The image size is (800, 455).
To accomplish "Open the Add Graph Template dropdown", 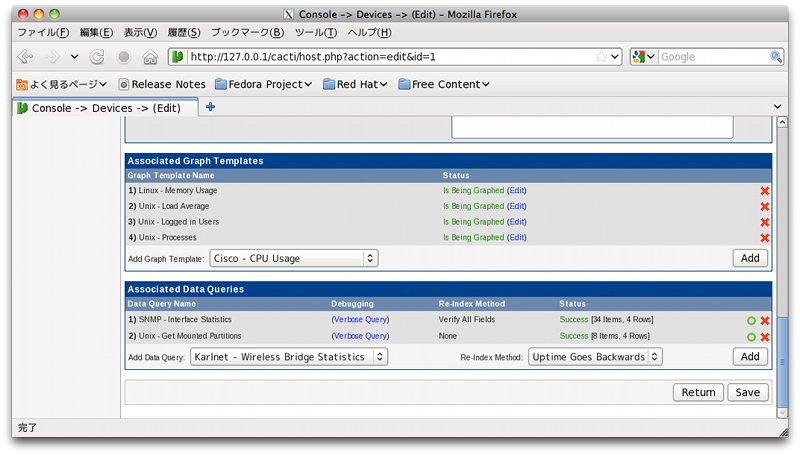I will coord(294,258).
